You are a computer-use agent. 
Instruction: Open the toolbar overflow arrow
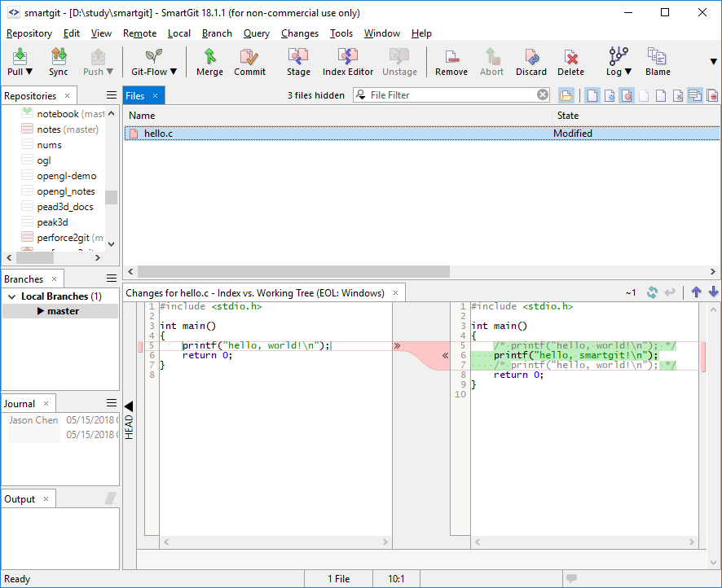coord(713,61)
